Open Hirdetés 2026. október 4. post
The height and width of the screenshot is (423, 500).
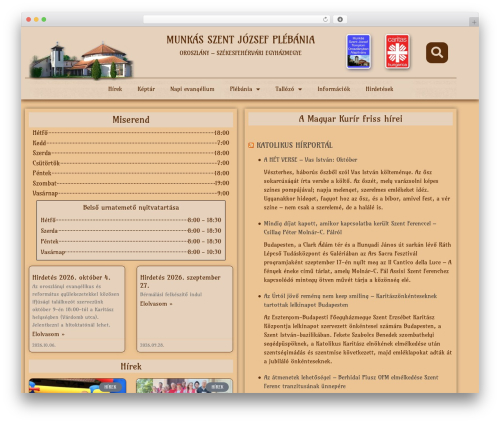pos(71,277)
